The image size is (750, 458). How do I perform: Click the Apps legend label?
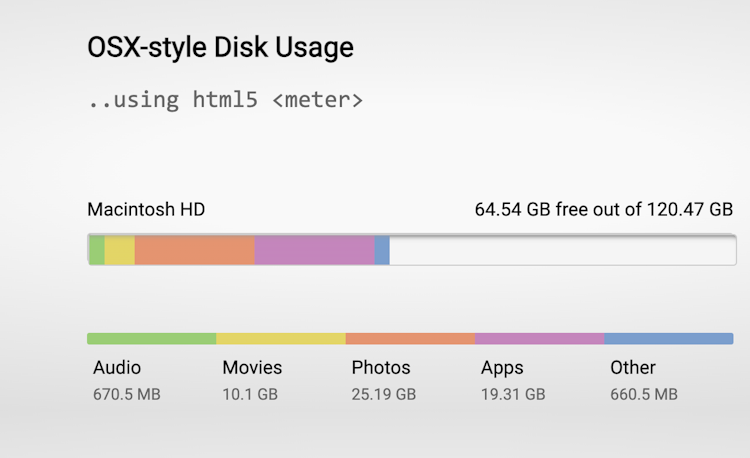502,368
